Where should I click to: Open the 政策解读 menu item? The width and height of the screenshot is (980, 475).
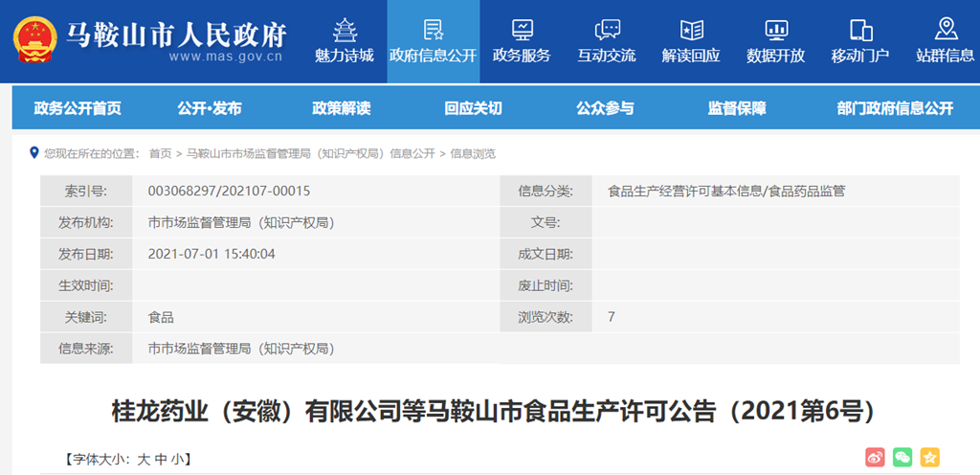[x=341, y=108]
